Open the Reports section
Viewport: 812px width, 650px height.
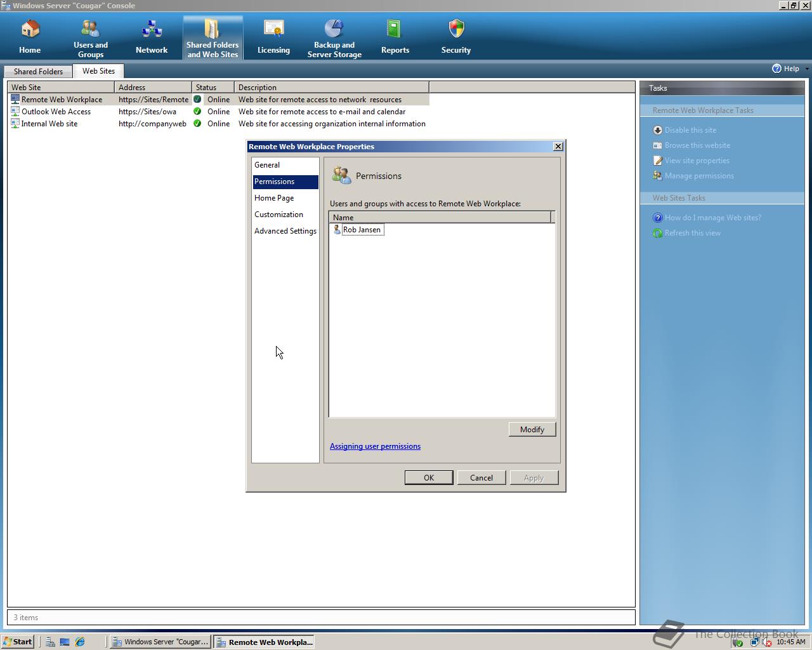(395, 38)
